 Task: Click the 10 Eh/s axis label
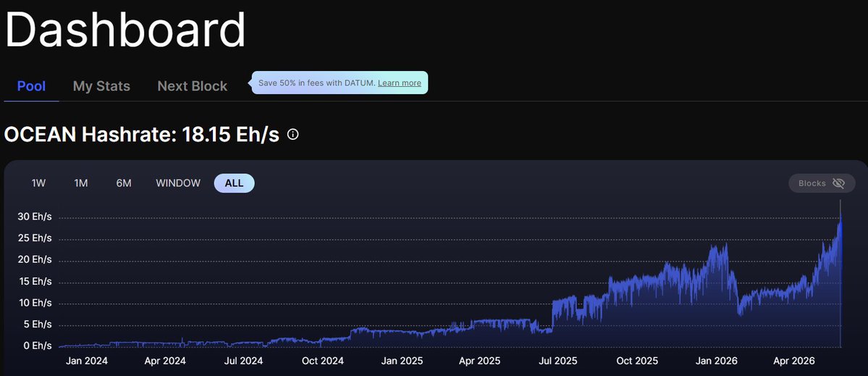pos(34,303)
